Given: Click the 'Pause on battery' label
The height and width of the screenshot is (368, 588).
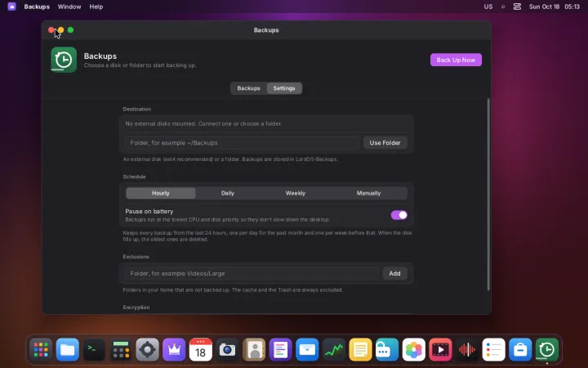Looking at the screenshot, I should [x=149, y=212].
